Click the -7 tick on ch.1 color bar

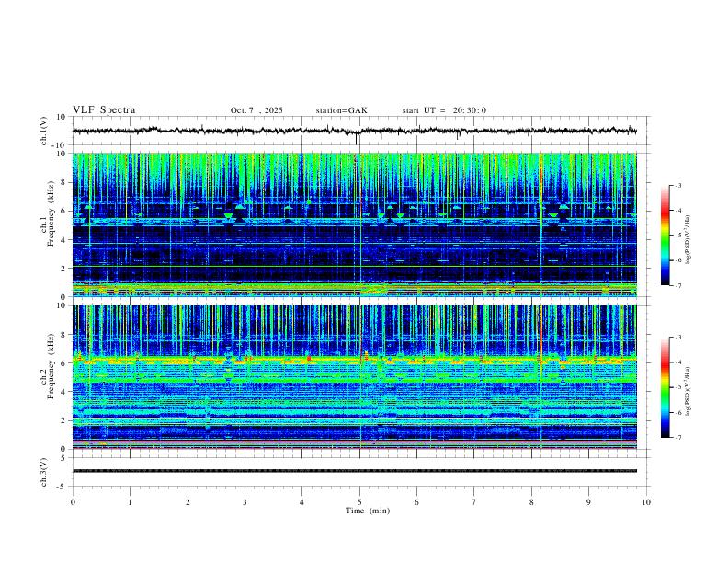tap(677, 286)
